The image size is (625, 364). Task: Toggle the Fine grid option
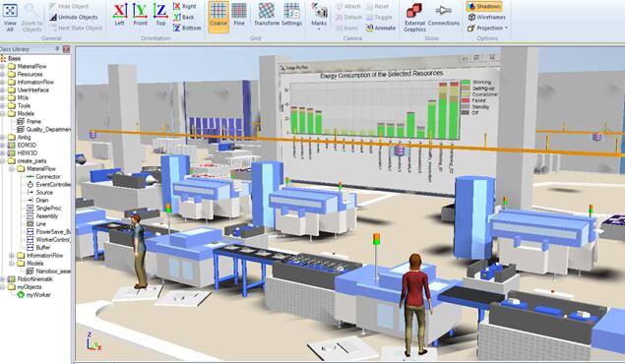[x=239, y=15]
